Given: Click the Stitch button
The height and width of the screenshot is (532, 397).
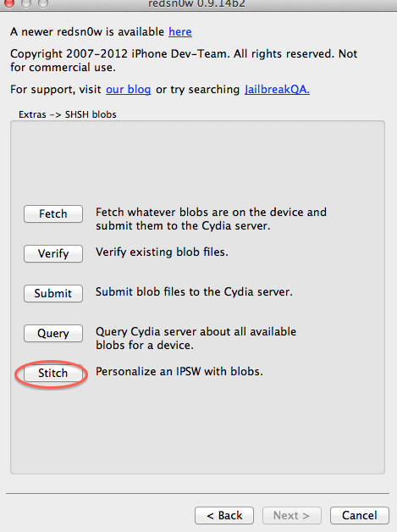Looking at the screenshot, I should click(53, 373).
